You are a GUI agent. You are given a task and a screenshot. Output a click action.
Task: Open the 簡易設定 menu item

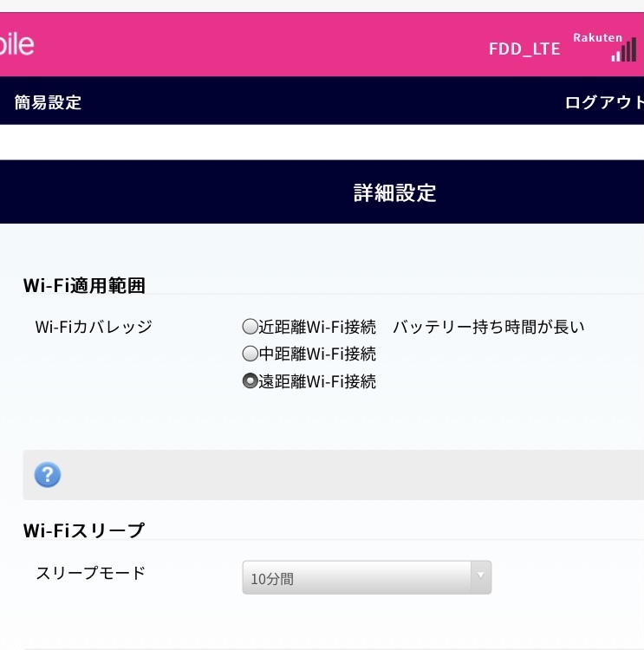pyautogui.click(x=49, y=102)
